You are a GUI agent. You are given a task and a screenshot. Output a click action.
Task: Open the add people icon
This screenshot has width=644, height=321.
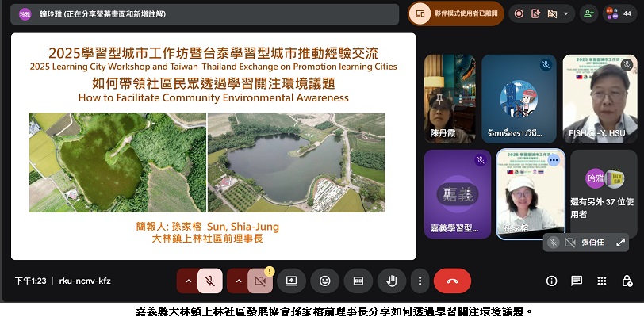tap(588, 13)
